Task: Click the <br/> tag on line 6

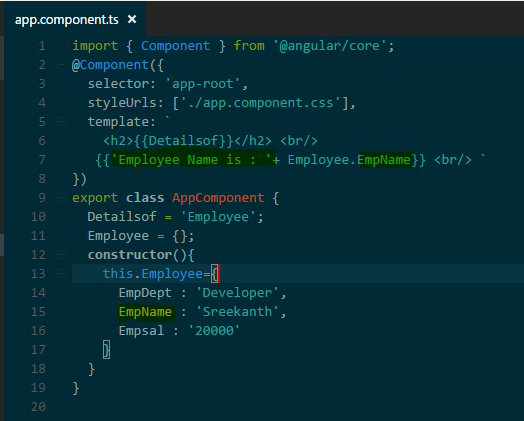Action: click(x=299, y=141)
